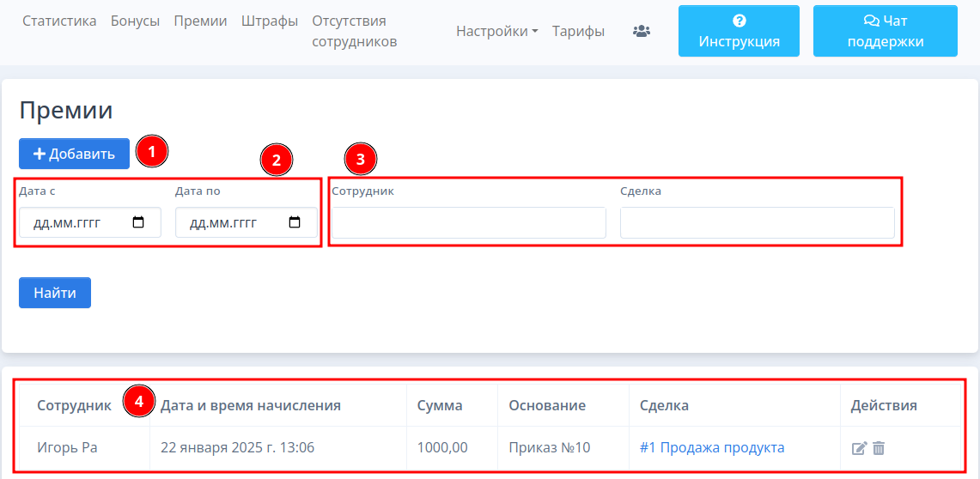Click the Сумма column header
The width and height of the screenshot is (980, 479).
pos(440,405)
